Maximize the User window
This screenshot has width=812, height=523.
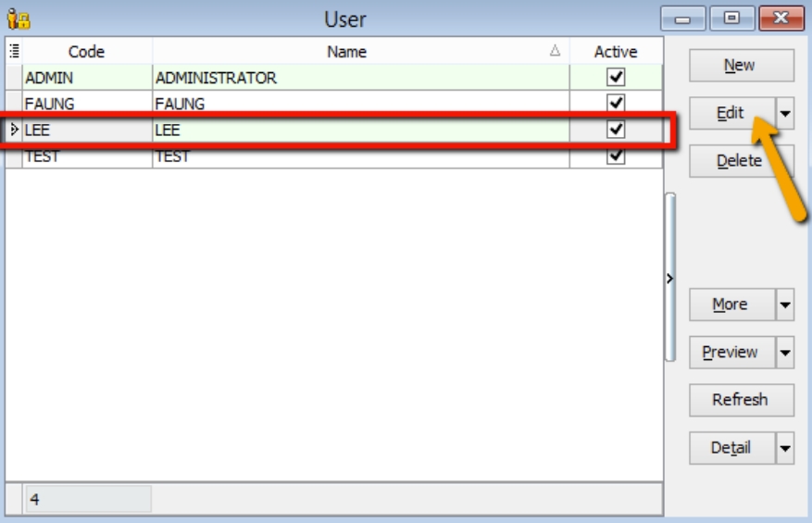click(x=731, y=19)
